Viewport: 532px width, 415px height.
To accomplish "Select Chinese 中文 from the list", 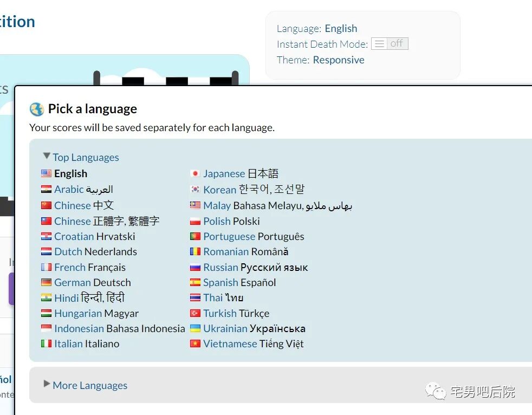I will (81, 205).
